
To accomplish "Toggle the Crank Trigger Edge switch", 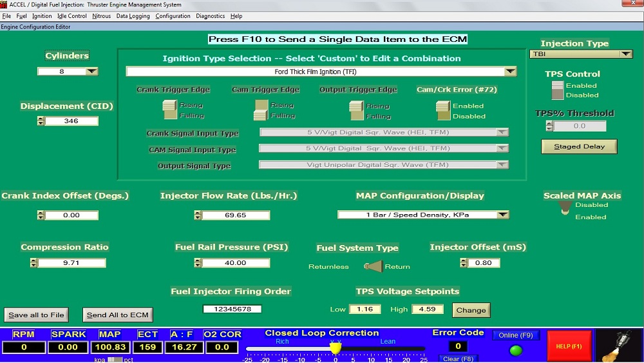I will coord(169,110).
